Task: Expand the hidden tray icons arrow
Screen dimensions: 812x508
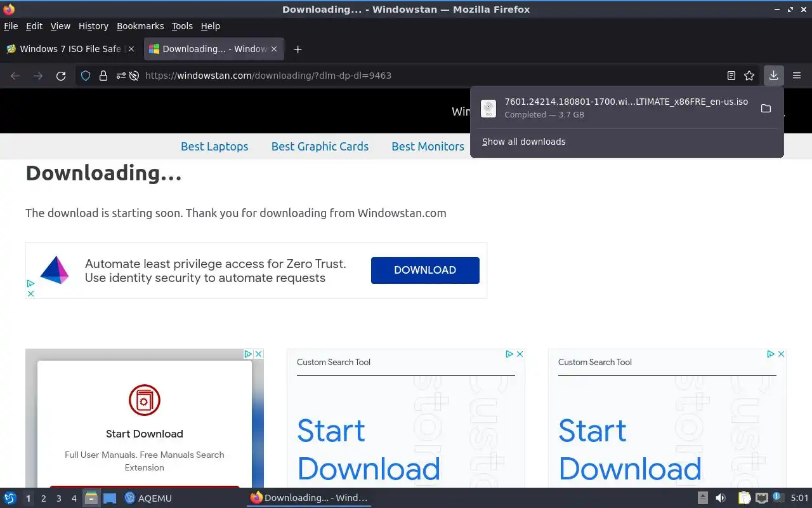Action: pos(703,498)
